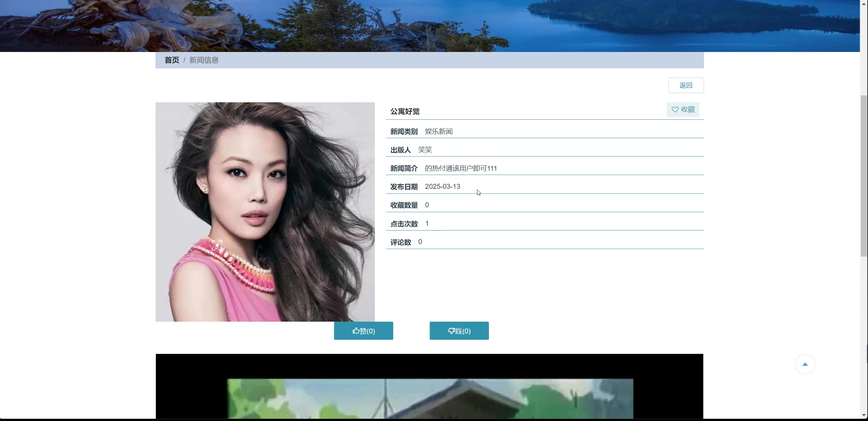Click the back-to-top arrow icon

[805, 364]
